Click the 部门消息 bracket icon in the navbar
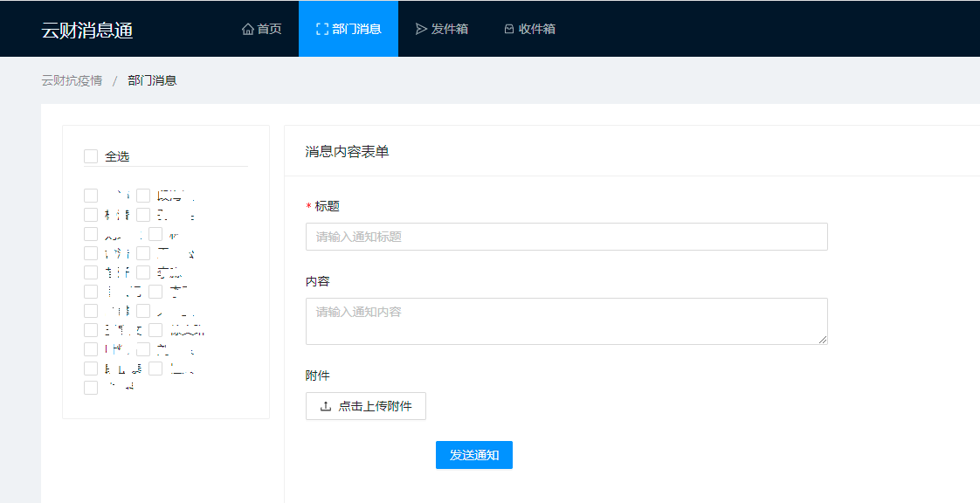Screen dimensions: 980x503 point(321,29)
